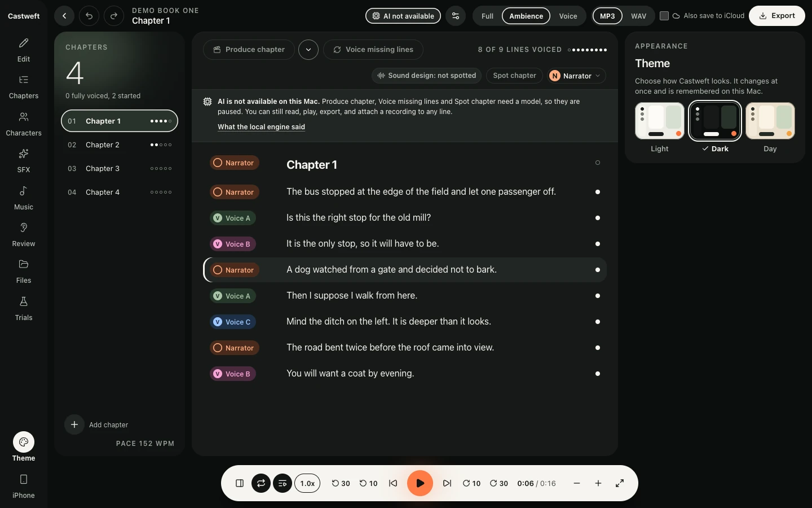Screen dimensions: 812x508
Task: Open the Produce chapter options chevron
Action: [308, 50]
